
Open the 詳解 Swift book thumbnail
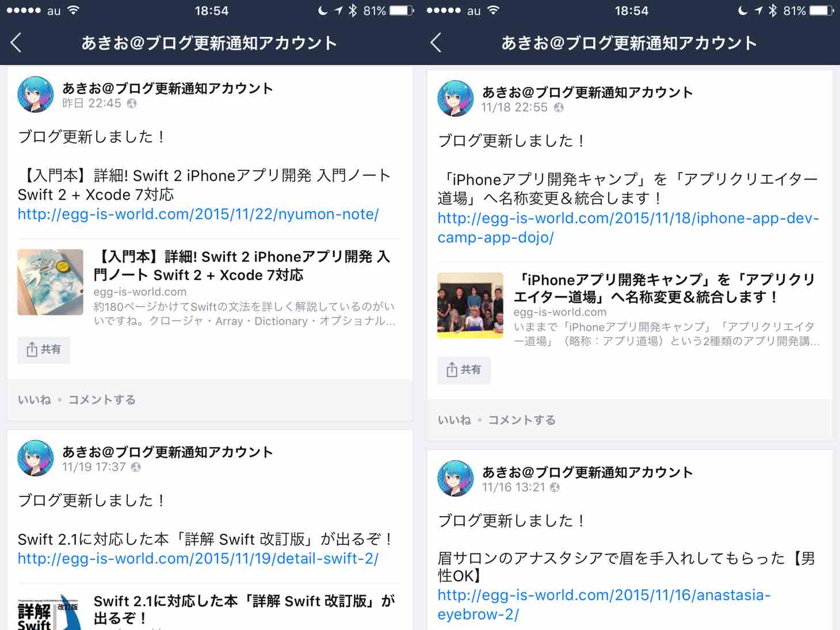[x=51, y=612]
